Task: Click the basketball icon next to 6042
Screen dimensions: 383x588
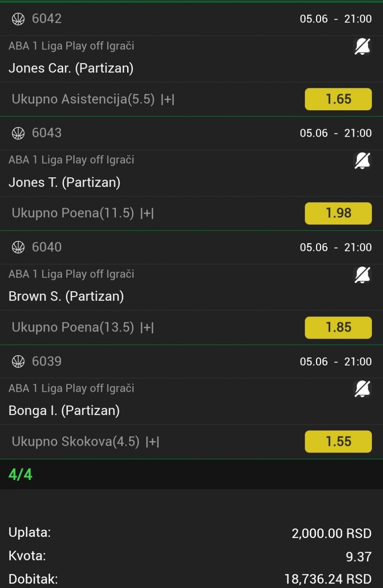Action: point(18,19)
